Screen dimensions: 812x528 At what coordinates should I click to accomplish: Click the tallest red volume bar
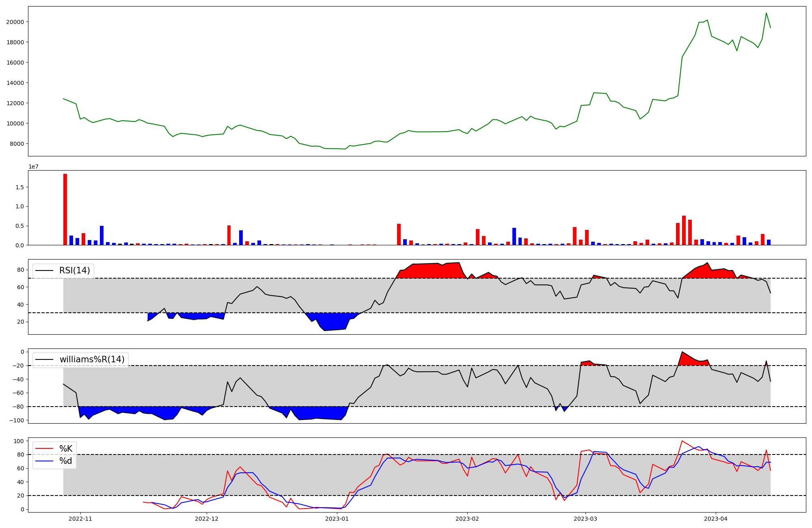tap(65, 209)
